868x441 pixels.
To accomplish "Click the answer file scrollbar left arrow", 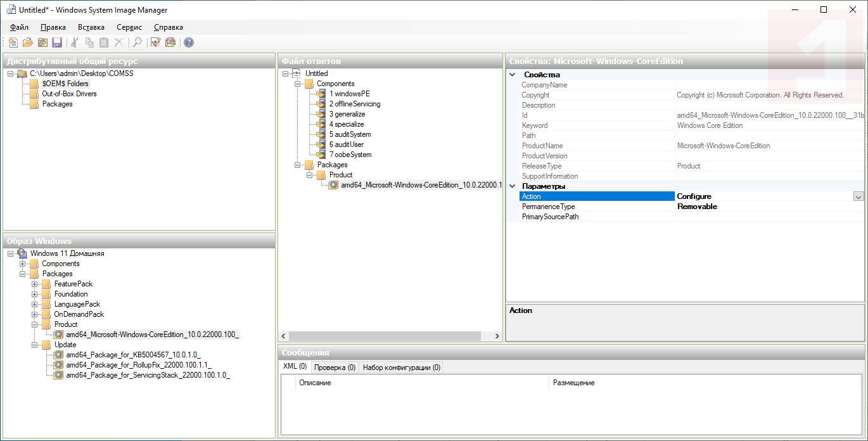I will tap(284, 336).
